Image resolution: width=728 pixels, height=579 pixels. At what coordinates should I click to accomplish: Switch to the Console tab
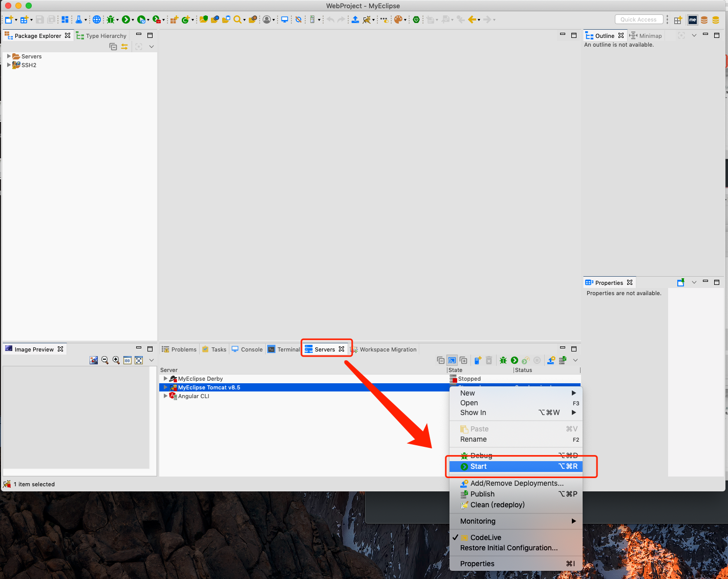click(247, 349)
